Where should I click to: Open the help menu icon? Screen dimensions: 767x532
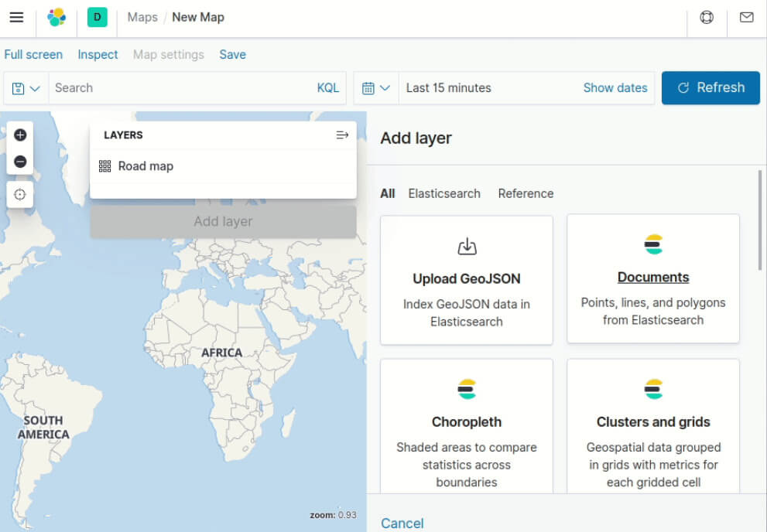(x=707, y=17)
